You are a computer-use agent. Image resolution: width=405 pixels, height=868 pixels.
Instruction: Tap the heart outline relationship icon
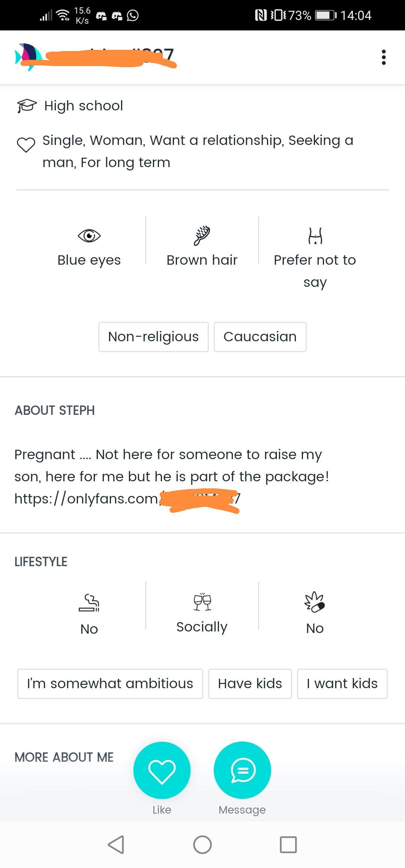[x=26, y=145]
